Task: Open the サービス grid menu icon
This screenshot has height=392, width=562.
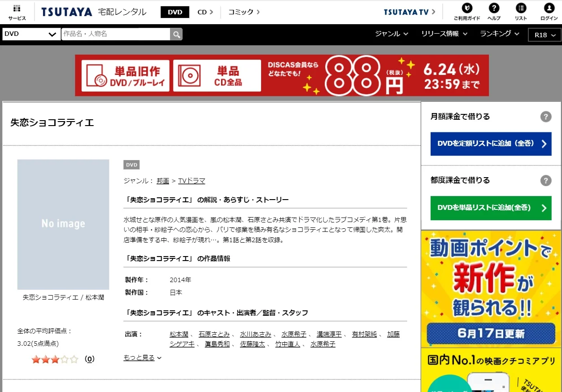Action: (17, 13)
